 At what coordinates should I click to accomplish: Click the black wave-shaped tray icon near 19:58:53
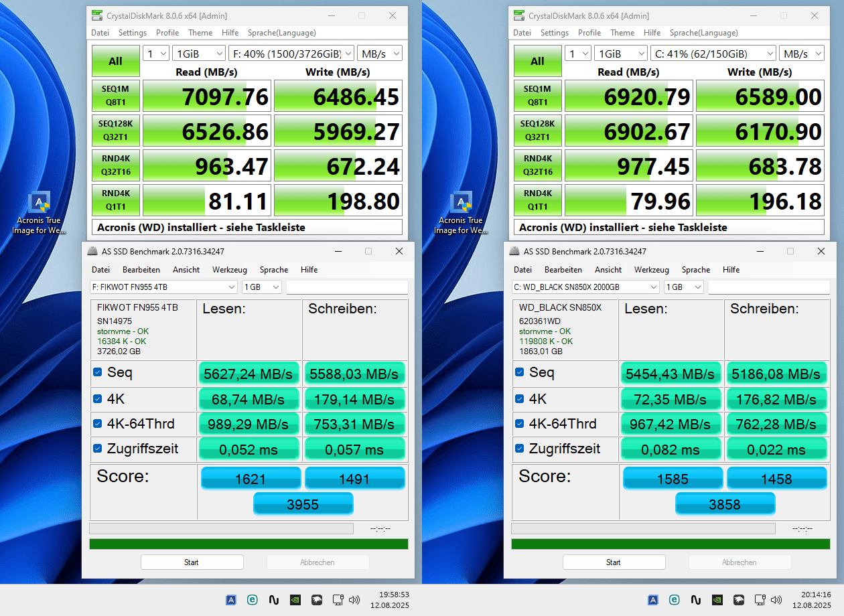coord(274,600)
